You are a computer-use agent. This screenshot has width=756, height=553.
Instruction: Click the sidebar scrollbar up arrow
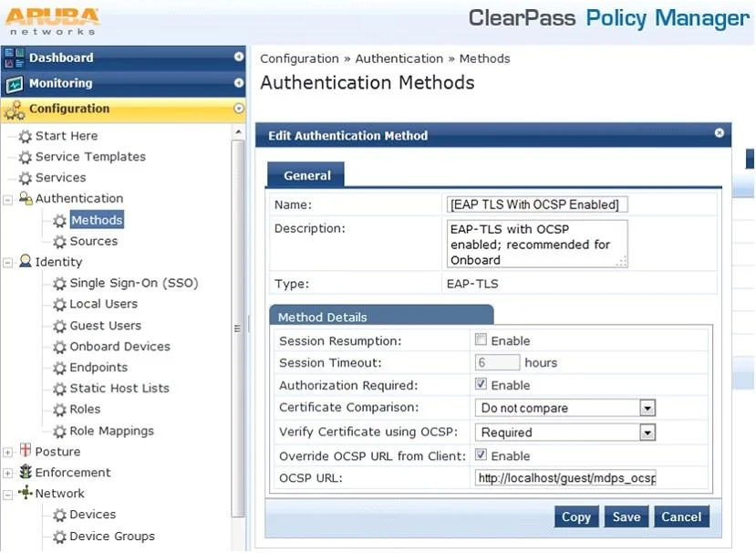click(238, 131)
